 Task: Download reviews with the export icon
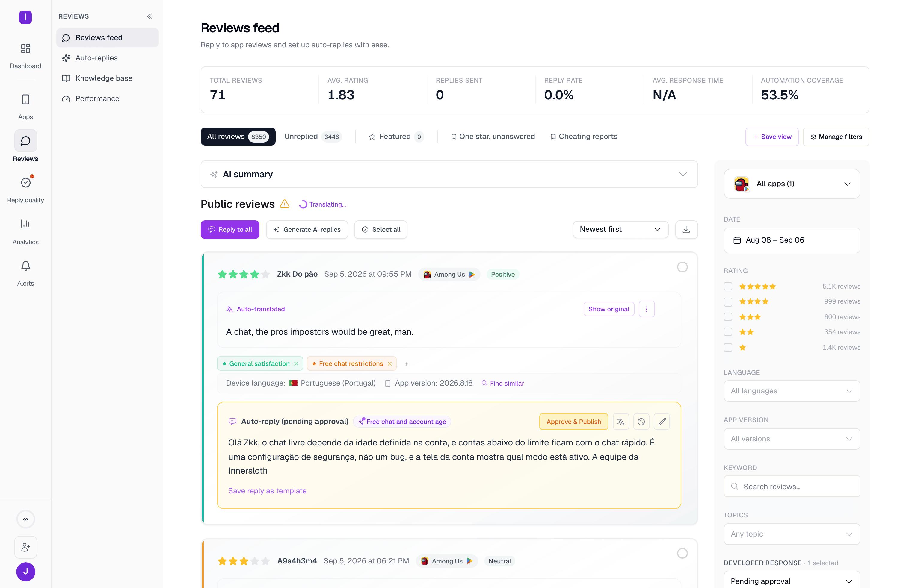click(x=686, y=230)
